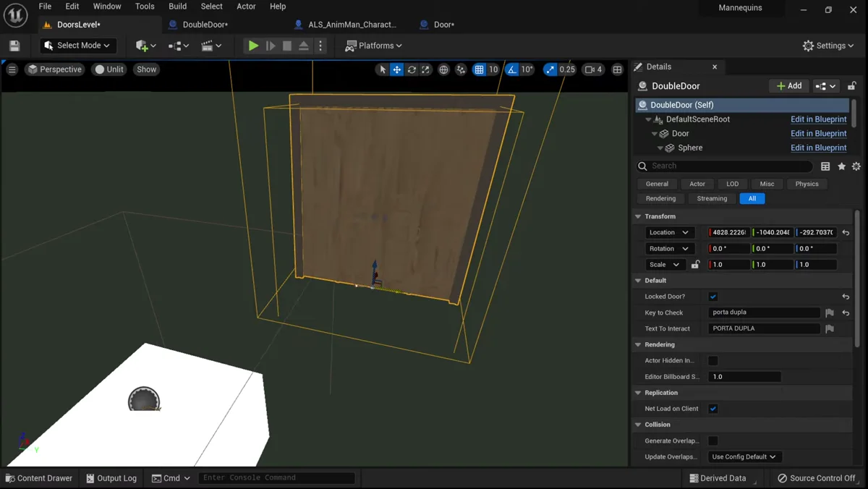This screenshot has height=489, width=868.
Task: Toggle the Details panel lock icon
Action: (852, 86)
